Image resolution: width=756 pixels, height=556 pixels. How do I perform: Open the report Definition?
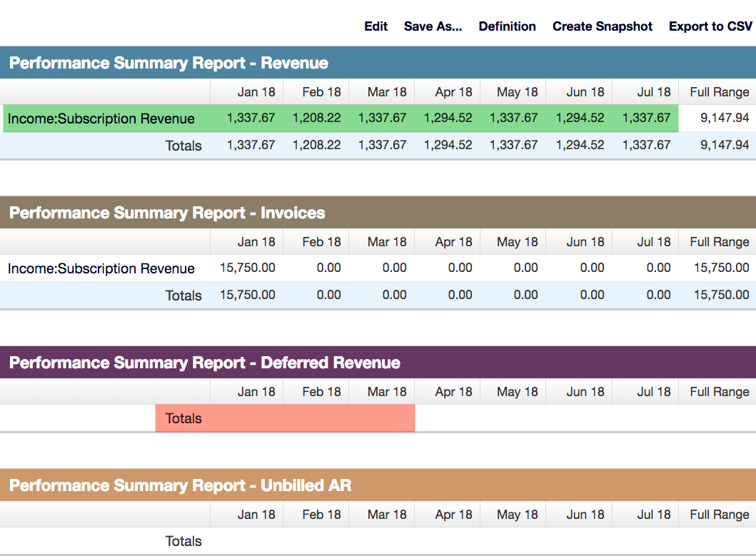508,26
